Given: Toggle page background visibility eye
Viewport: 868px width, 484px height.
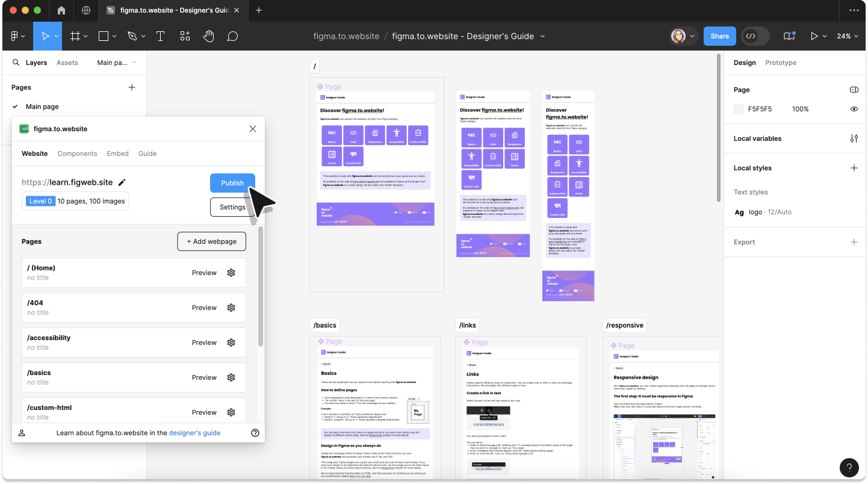Looking at the screenshot, I should click(x=854, y=109).
